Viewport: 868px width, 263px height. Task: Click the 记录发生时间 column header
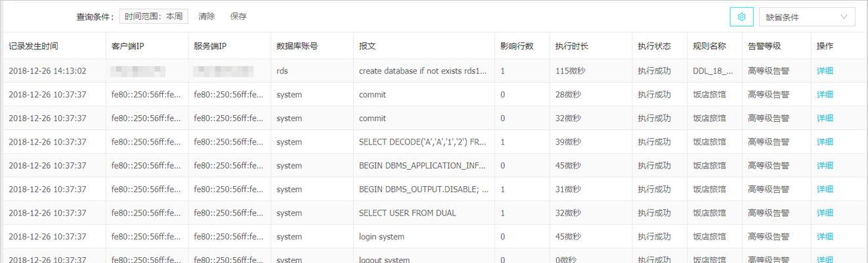pos(33,46)
